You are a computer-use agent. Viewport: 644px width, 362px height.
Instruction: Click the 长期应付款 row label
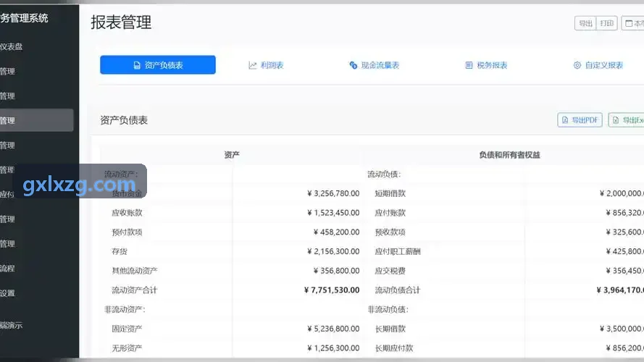[394, 348]
